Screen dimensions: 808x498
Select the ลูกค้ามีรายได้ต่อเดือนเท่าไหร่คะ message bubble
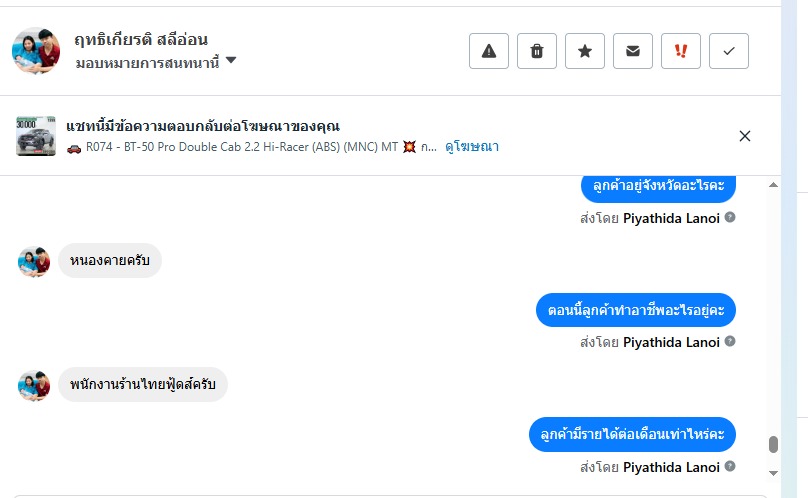click(x=632, y=435)
